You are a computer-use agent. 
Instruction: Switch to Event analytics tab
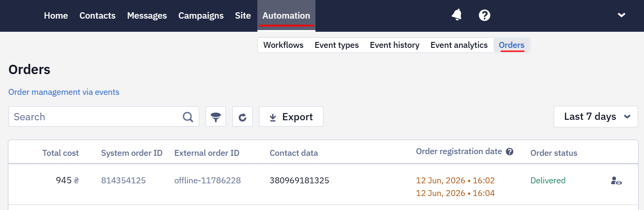click(459, 45)
